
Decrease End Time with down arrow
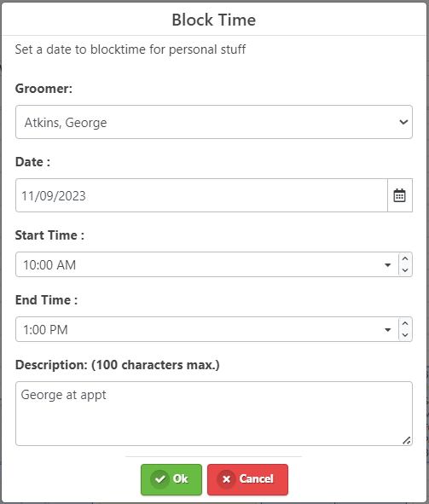[x=405, y=335]
